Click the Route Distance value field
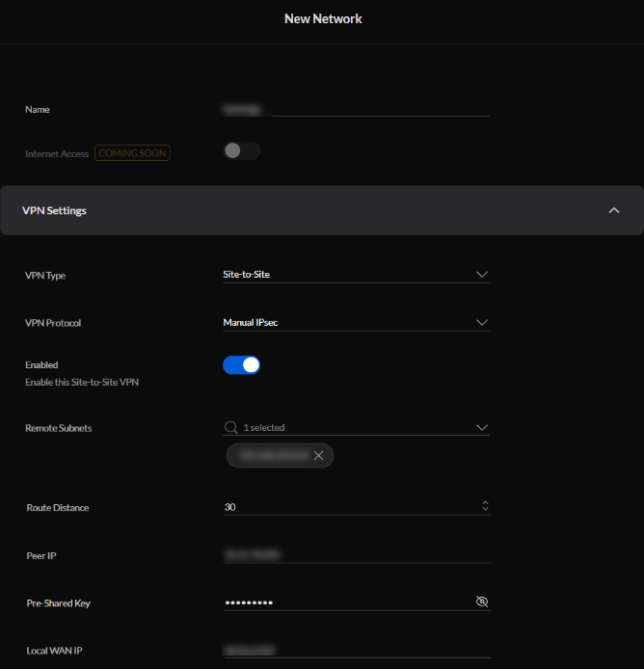The image size is (644, 669). pos(347,506)
